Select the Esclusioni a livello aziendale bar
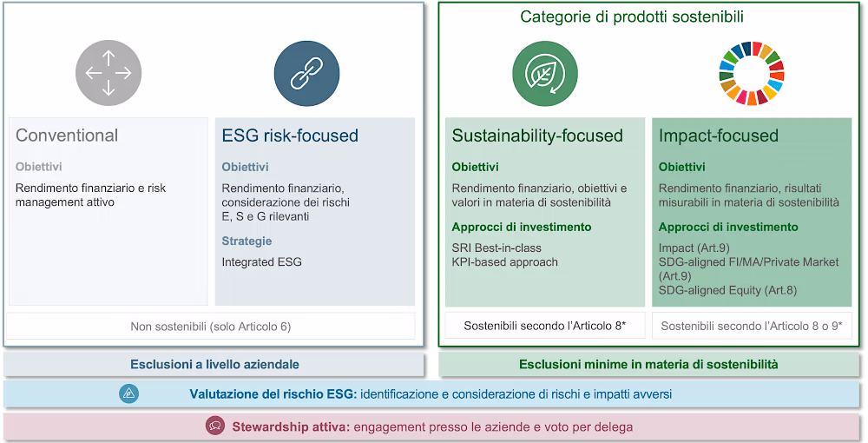The image size is (868, 443). [x=214, y=364]
